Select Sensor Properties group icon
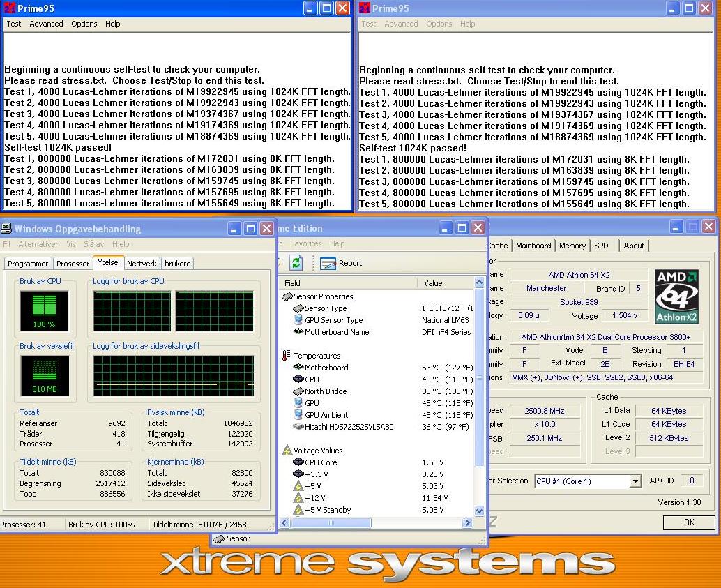The height and width of the screenshot is (588, 721). (x=287, y=296)
